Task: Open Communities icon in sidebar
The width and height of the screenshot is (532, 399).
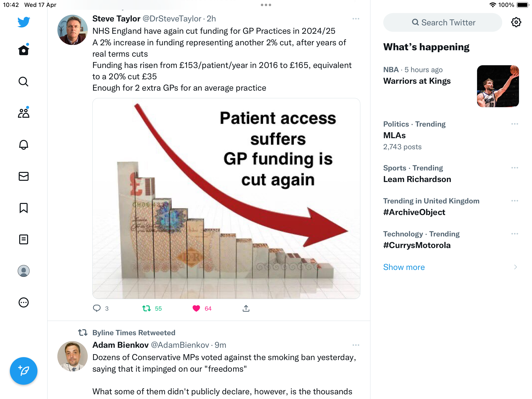Action: [x=24, y=113]
